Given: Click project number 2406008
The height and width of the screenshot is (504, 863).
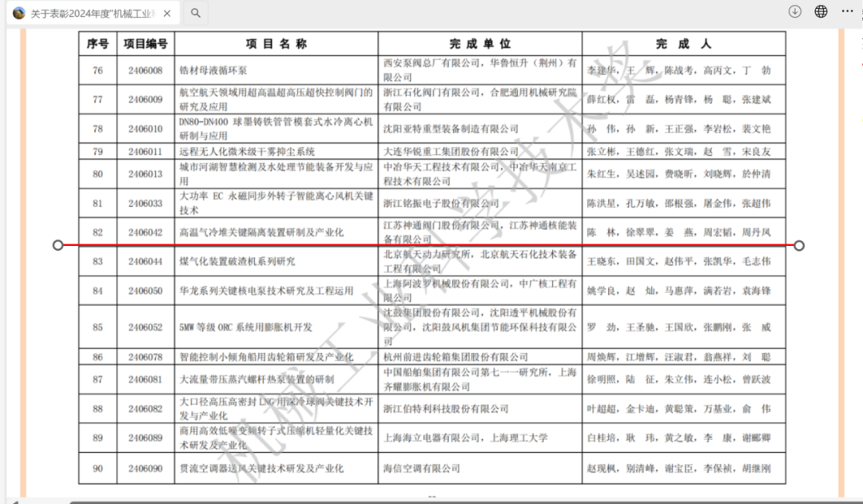Looking at the screenshot, I should pyautogui.click(x=145, y=70).
